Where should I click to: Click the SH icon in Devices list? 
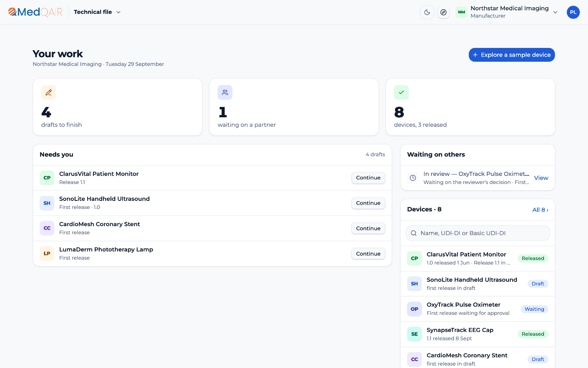click(x=414, y=284)
